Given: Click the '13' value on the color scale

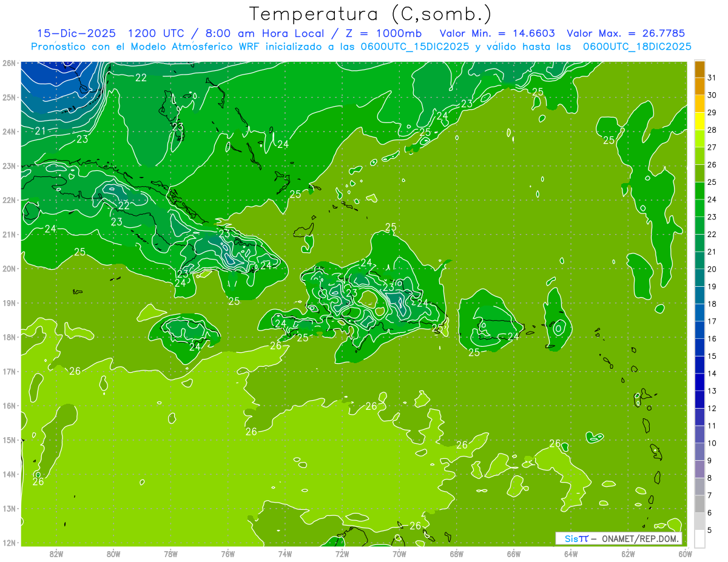Looking at the screenshot, I should (x=712, y=391).
